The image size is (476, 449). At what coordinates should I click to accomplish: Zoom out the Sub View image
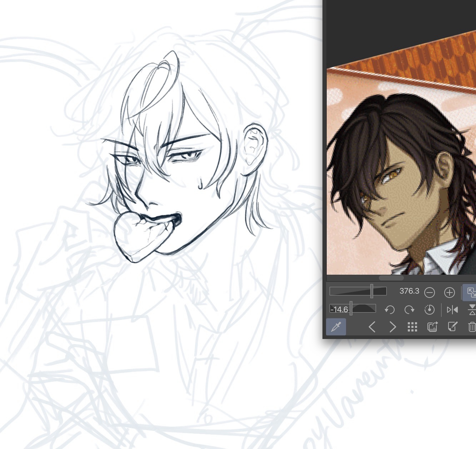[430, 293]
